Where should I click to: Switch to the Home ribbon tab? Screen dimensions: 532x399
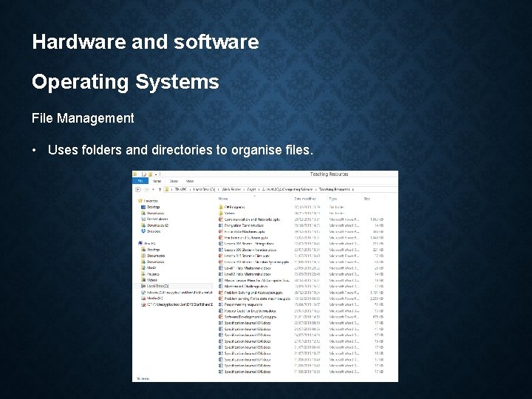[157, 181]
